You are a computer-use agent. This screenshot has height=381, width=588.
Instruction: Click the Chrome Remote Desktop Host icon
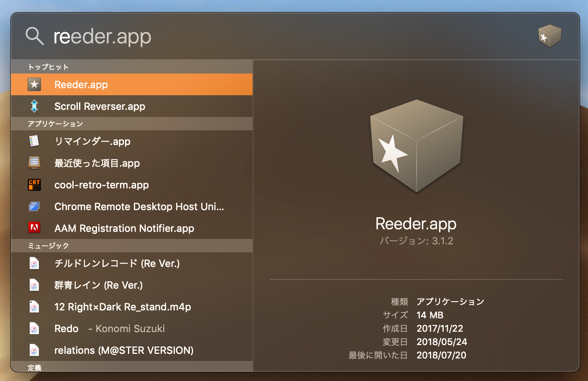[34, 206]
